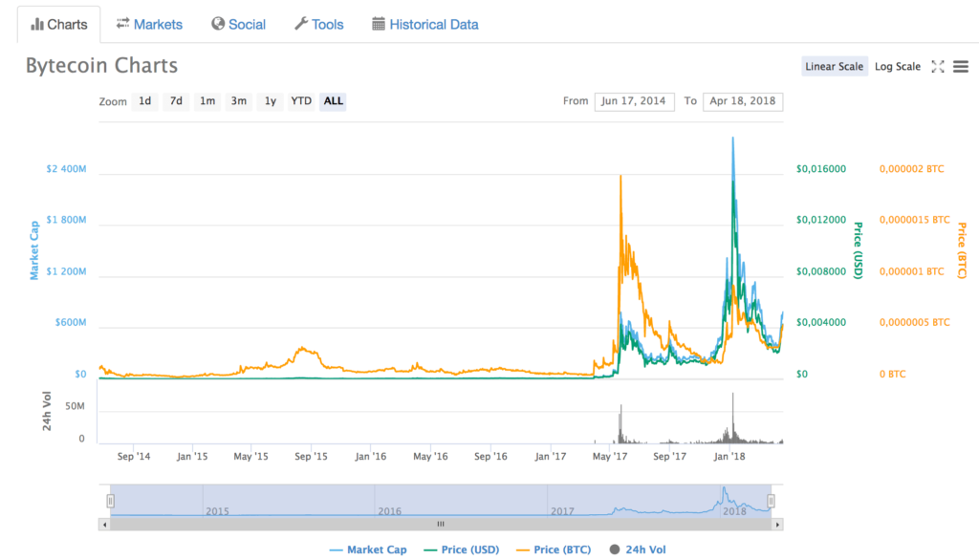
Task: Go to the Tools tab
Action: [x=319, y=24]
